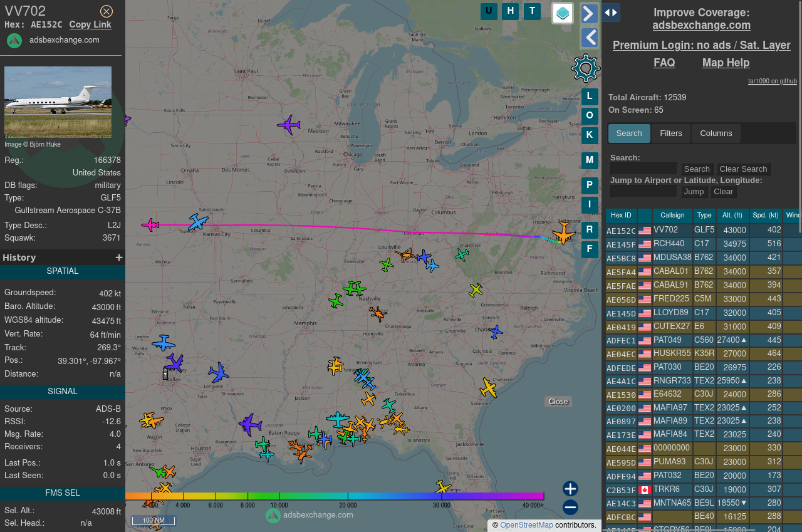Click the Canada flag in TRKR6 row

[645, 490]
